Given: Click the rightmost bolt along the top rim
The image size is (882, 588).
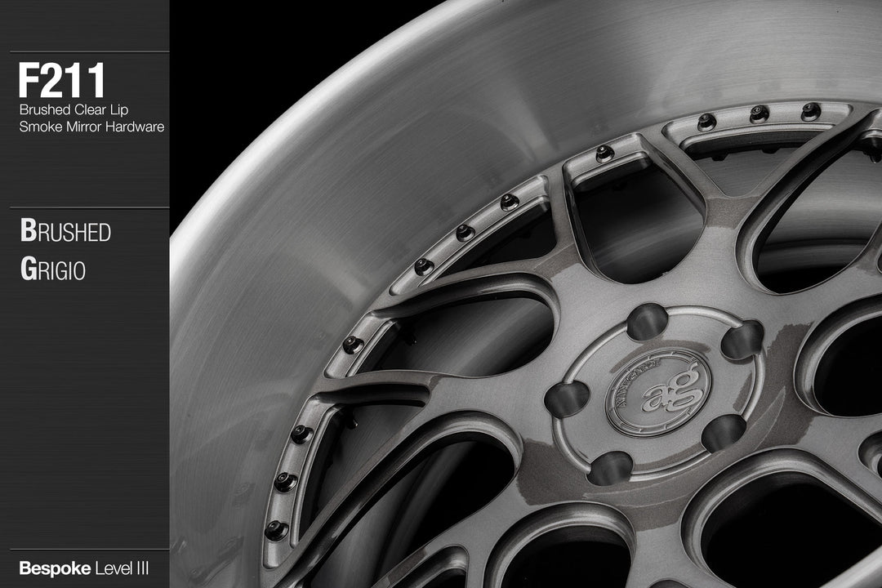Looking at the screenshot, I should [x=810, y=111].
